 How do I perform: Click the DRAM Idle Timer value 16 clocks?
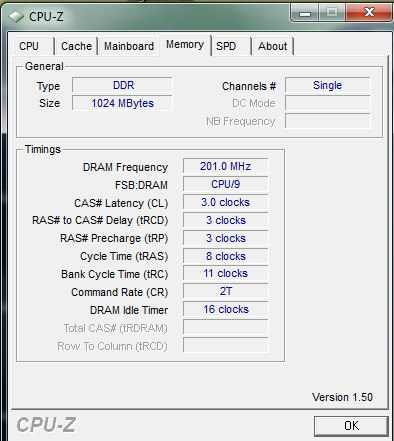coord(226,309)
